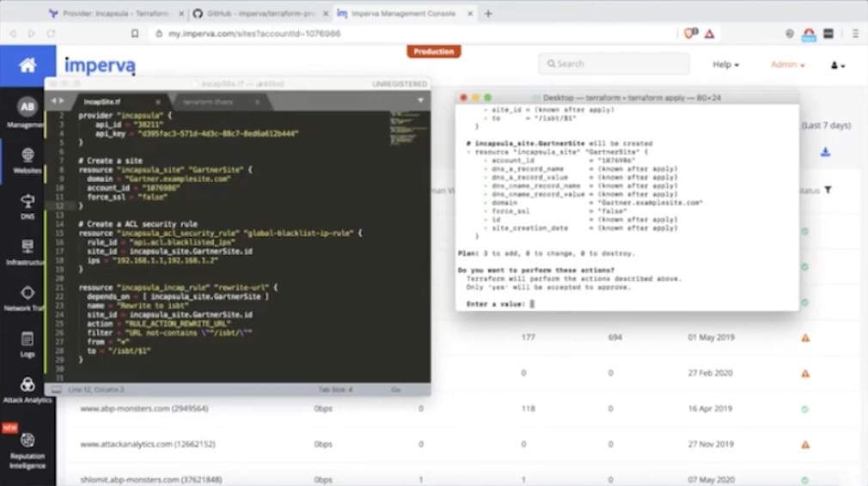Open the Logs sidebar icon

pos(28,344)
